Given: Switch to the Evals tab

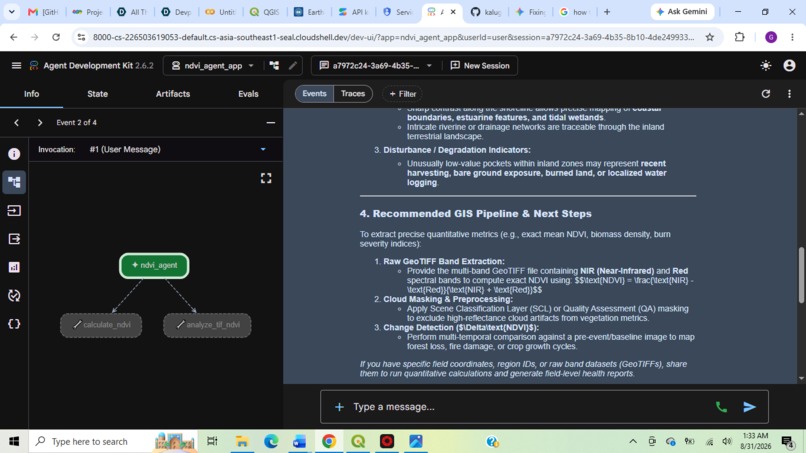Looking at the screenshot, I should point(248,94).
